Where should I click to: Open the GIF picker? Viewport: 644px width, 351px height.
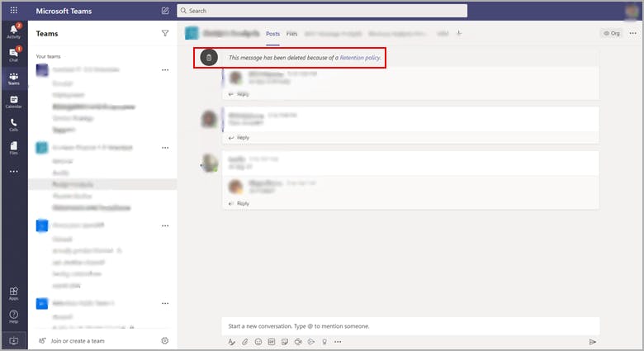[x=272, y=342]
